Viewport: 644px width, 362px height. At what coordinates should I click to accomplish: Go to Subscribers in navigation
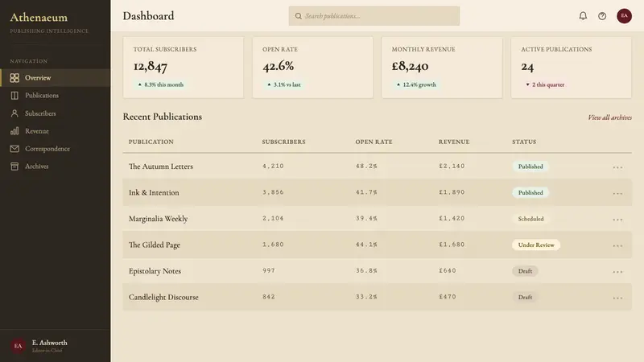pyautogui.click(x=55, y=113)
